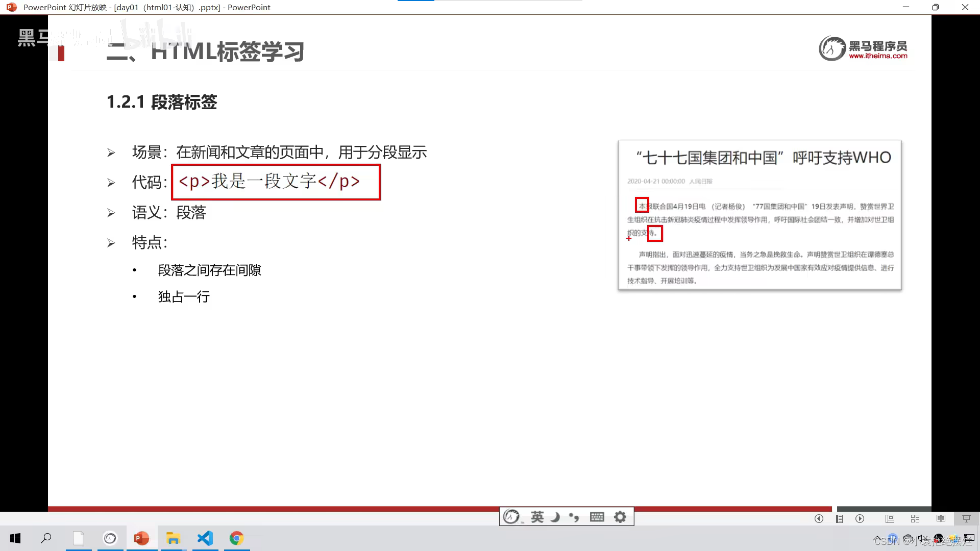Go to the previous slide with the left arrow
980x551 pixels.
click(x=819, y=518)
